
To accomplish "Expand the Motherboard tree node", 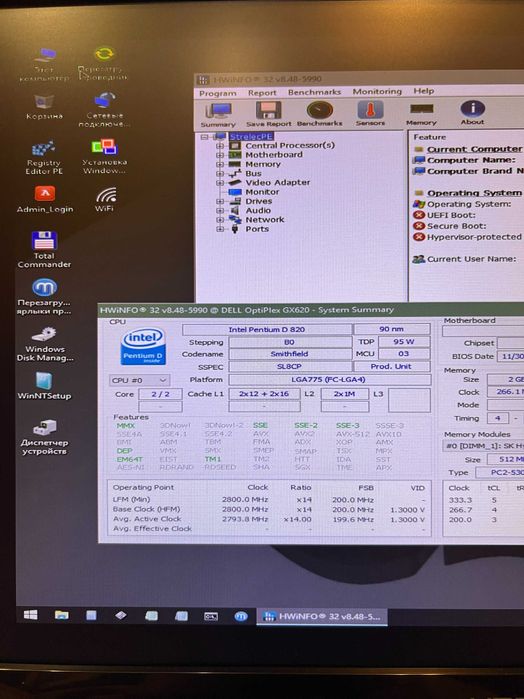I will point(220,155).
